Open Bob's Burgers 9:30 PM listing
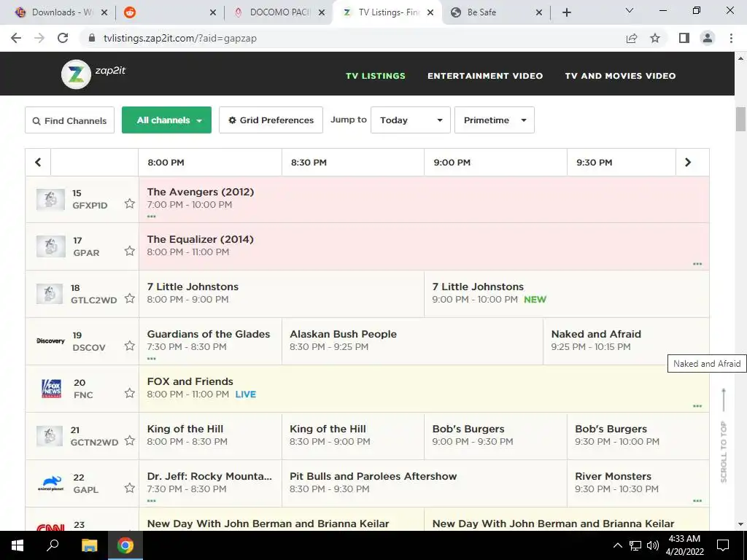Image resolution: width=747 pixels, height=560 pixels. (x=638, y=436)
